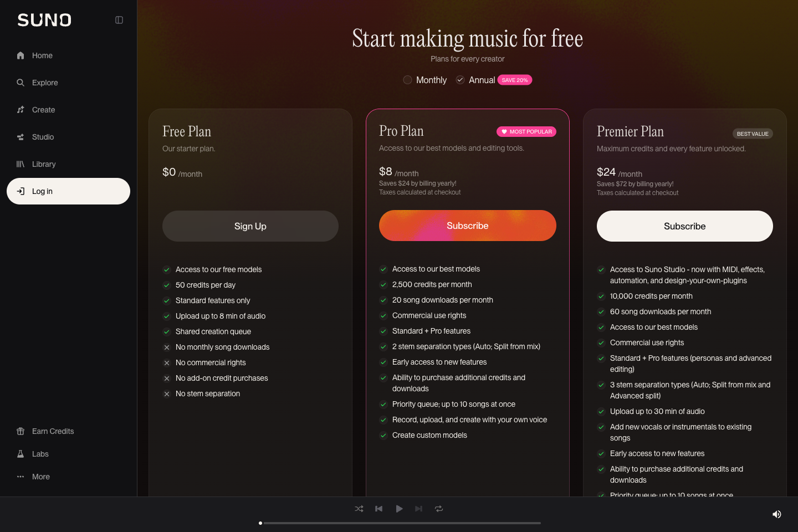
Task: Click "10,000 credits per month" feature
Action: 651,296
